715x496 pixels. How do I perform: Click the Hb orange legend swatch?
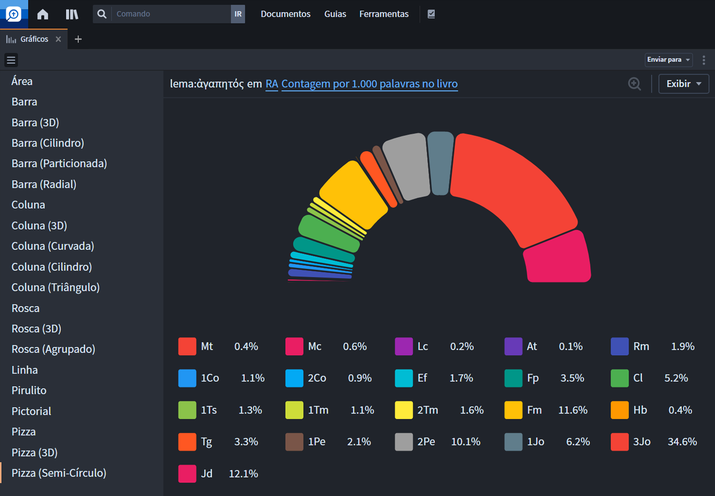pos(620,410)
